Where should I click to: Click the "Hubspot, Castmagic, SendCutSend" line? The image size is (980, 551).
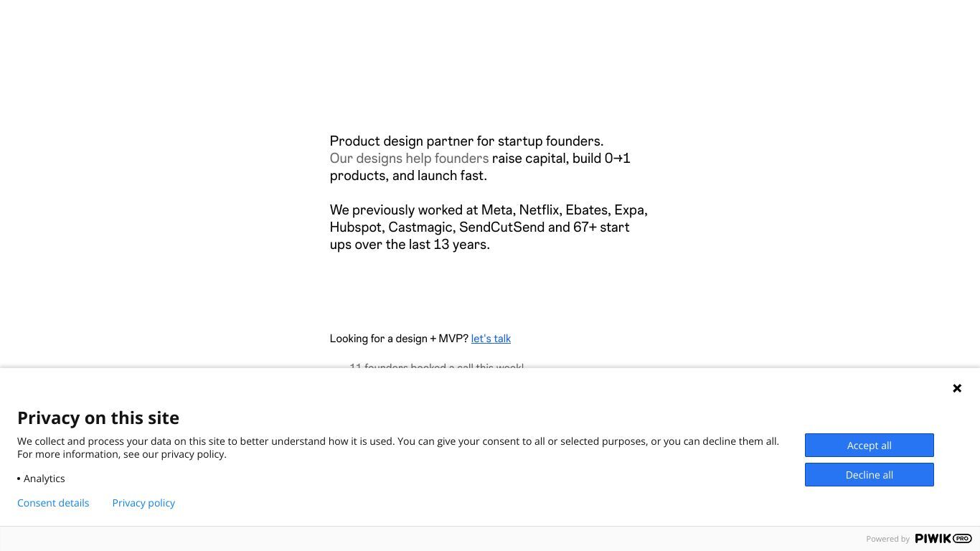click(479, 227)
